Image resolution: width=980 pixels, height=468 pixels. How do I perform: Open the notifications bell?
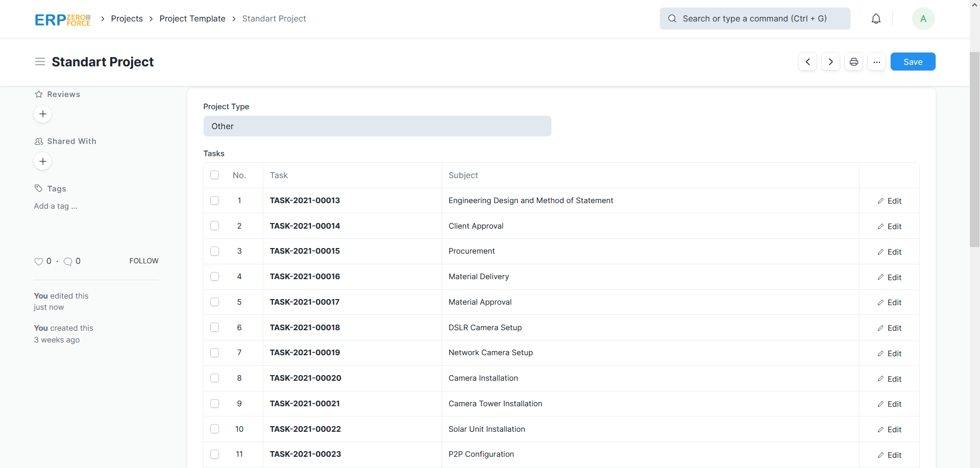876,19
